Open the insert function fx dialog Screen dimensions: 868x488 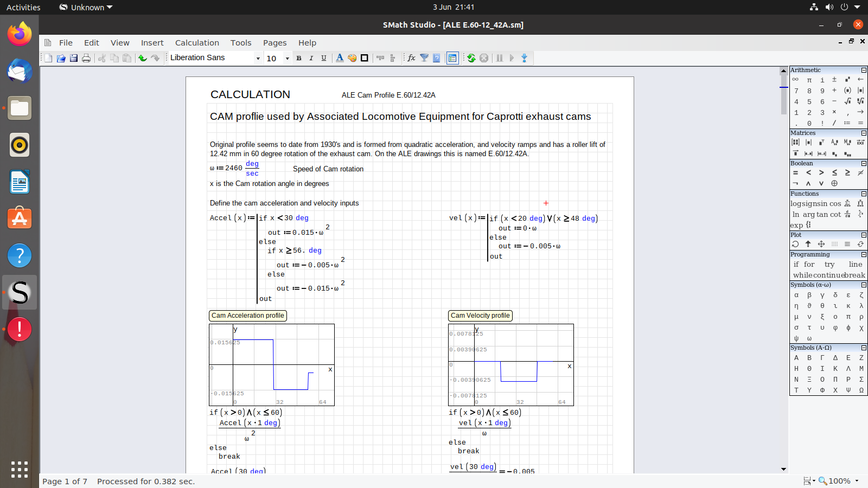pos(412,58)
